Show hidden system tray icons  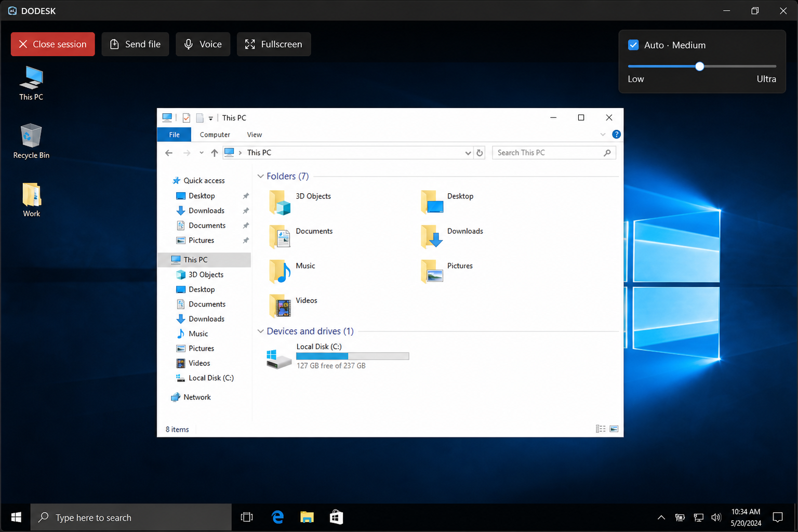(x=661, y=517)
